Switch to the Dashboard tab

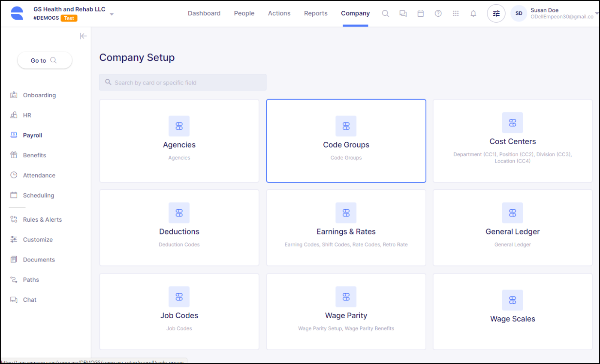coord(204,13)
